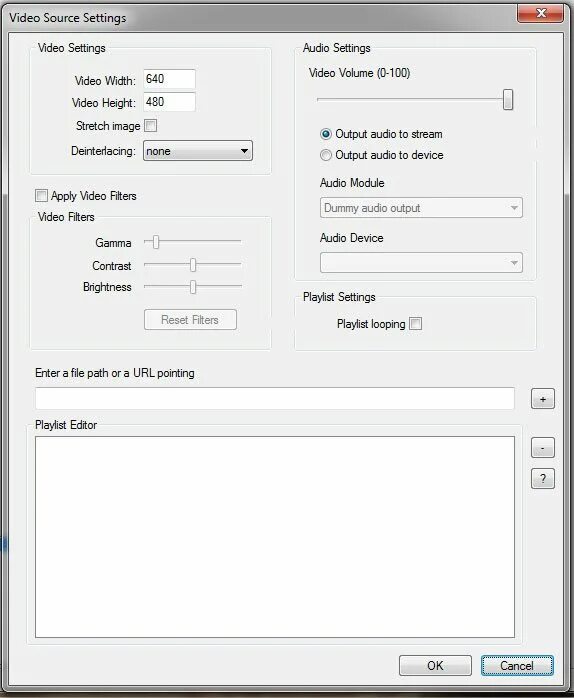Image resolution: width=574 pixels, height=698 pixels.
Task: Tick the Apply Video Filters checkbox
Action: pos(41,195)
